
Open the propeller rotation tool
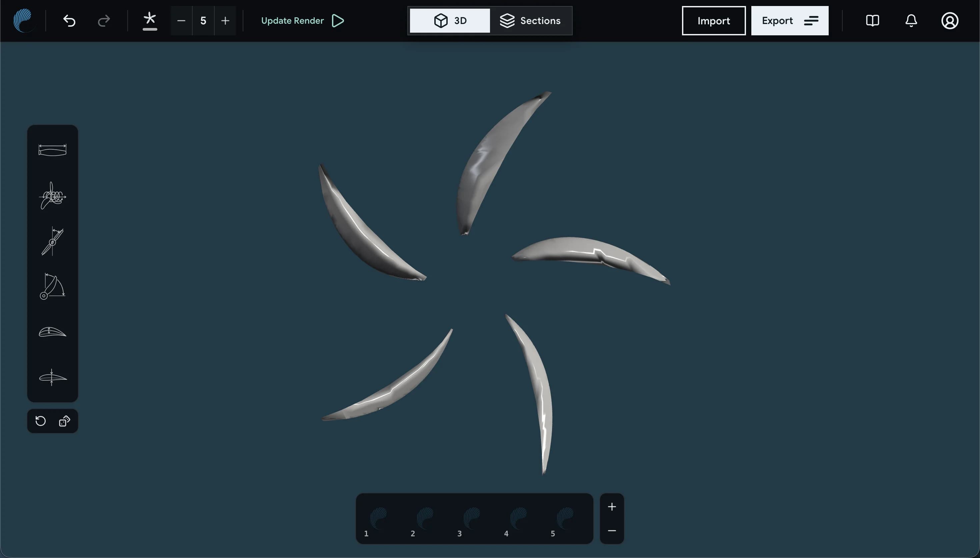pyautogui.click(x=52, y=195)
